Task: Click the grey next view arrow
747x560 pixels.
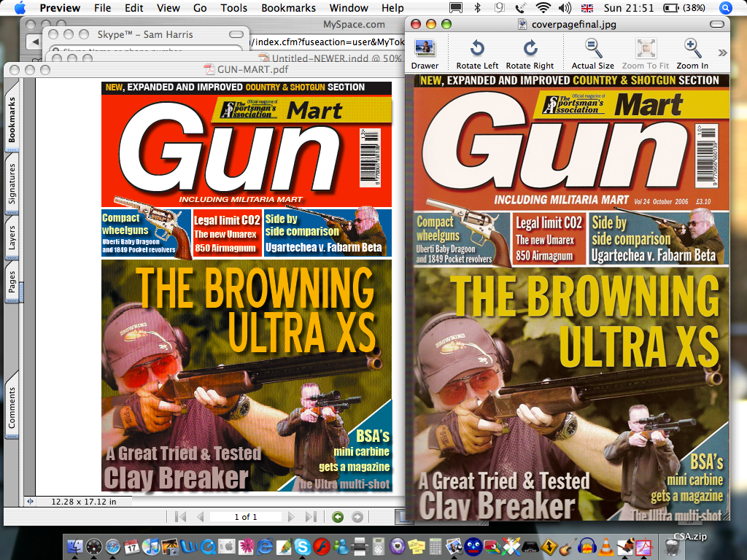Action: tap(357, 517)
